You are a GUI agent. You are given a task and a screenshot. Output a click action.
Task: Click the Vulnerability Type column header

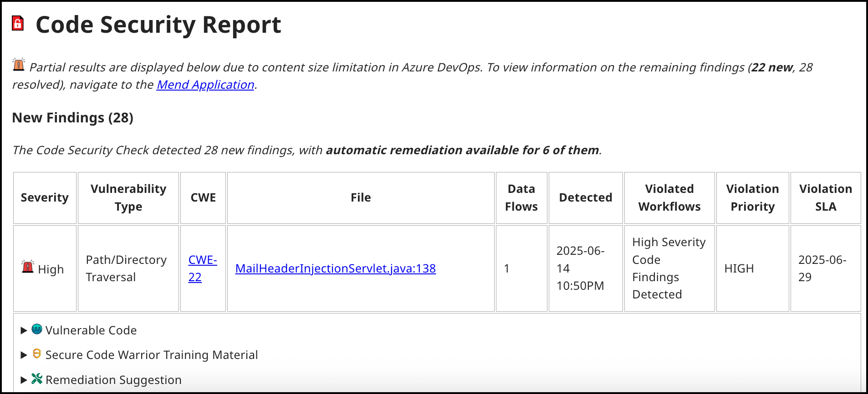point(128,198)
